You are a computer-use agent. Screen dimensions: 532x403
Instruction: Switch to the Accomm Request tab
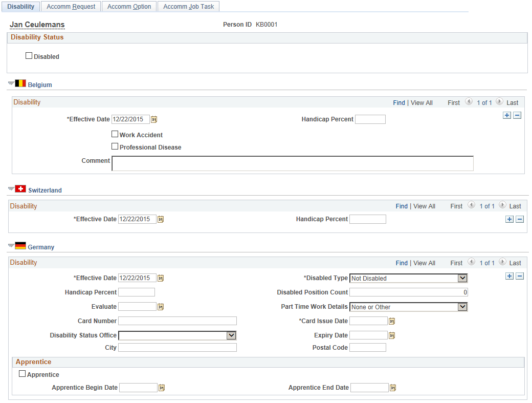pyautogui.click(x=71, y=7)
